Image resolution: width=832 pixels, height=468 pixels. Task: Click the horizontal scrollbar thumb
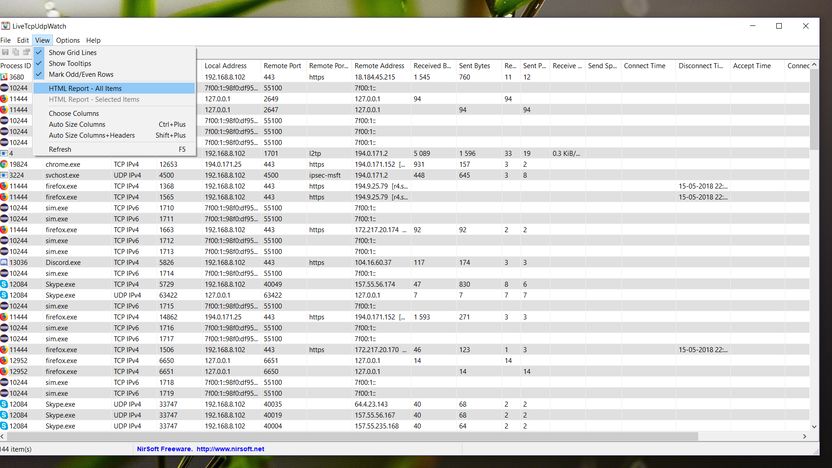pyautogui.click(x=351, y=436)
